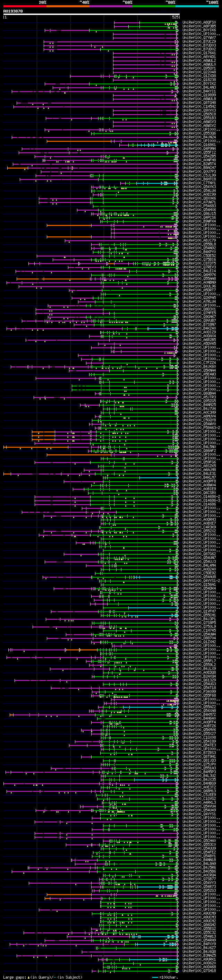The height and width of the screenshot is (980, 222).
Task: Click the UniRef100_C1H5H2 label
Action: coord(199,106)
